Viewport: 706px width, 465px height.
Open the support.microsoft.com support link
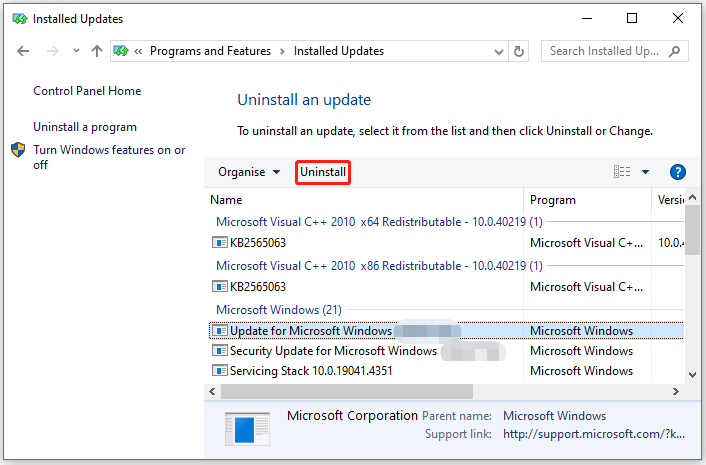pyautogui.click(x=594, y=434)
